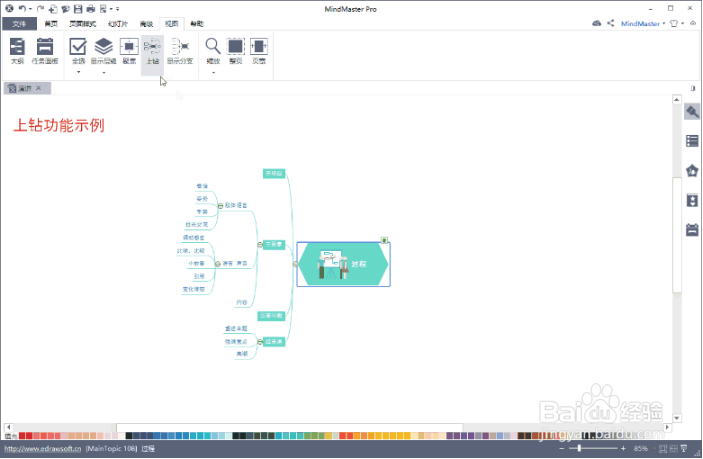Open the outline list panel in right sidebar

point(692,141)
